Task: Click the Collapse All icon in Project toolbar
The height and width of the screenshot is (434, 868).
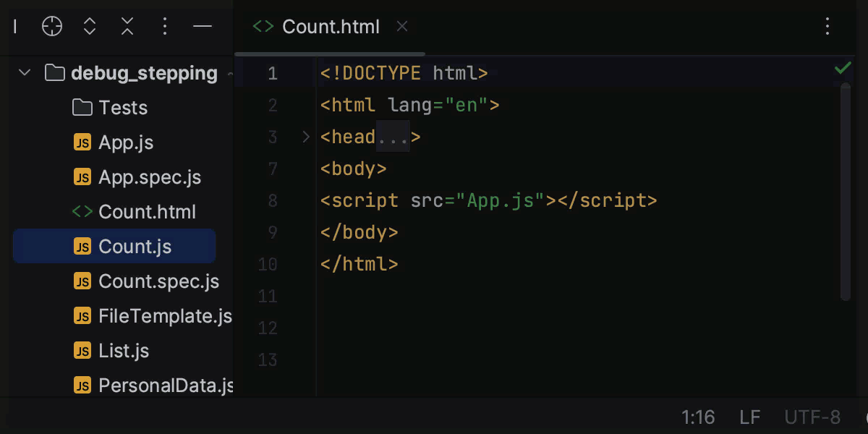Action: (127, 26)
